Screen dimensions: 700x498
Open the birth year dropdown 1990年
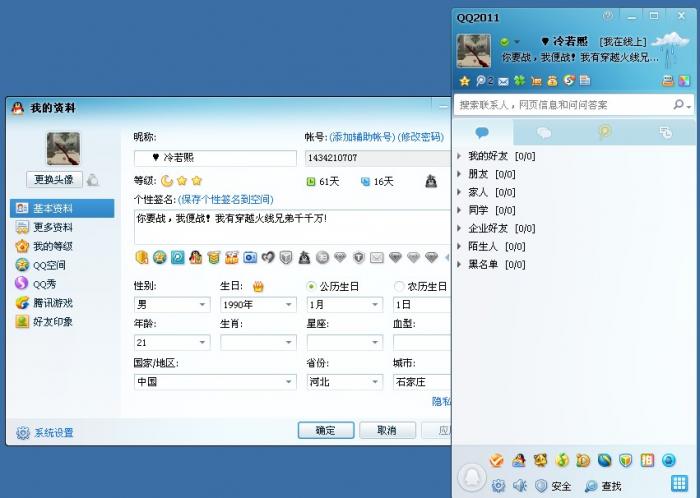pos(258,305)
